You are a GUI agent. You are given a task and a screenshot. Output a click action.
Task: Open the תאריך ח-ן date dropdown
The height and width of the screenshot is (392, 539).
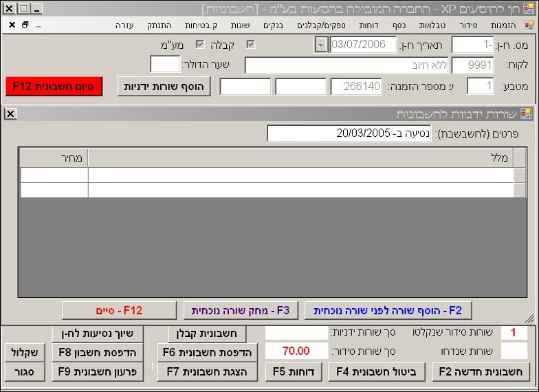(320, 45)
